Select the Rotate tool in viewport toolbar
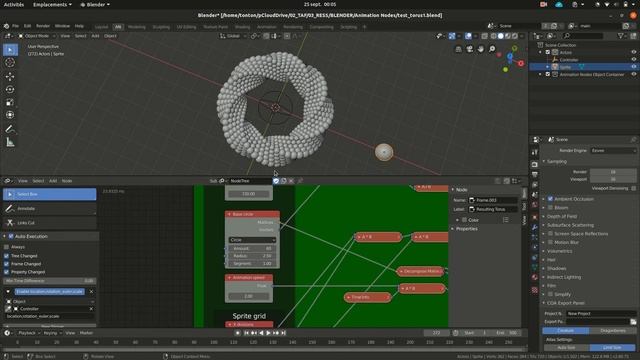The height and width of the screenshot is (360, 640). click(10, 89)
